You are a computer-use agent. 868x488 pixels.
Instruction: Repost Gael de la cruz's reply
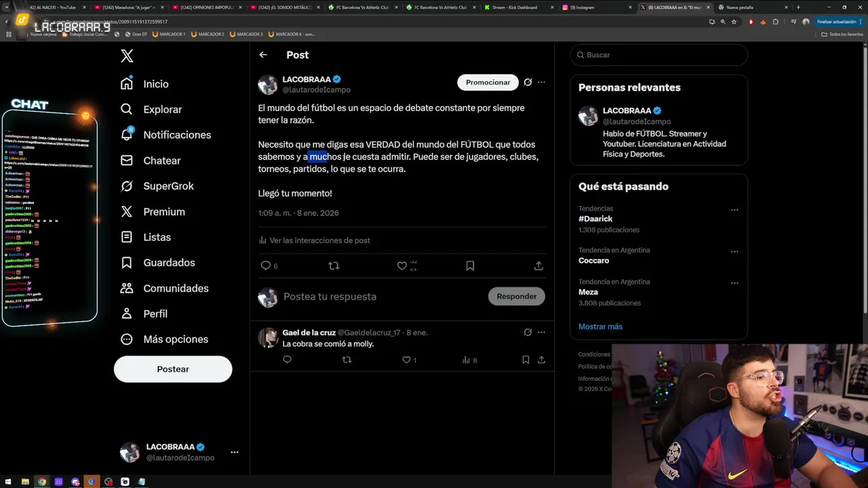(347, 360)
